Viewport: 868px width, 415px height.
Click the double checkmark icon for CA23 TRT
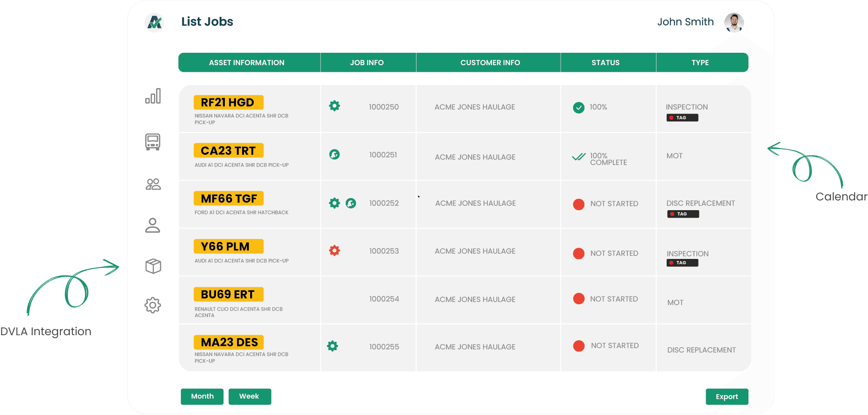point(579,157)
